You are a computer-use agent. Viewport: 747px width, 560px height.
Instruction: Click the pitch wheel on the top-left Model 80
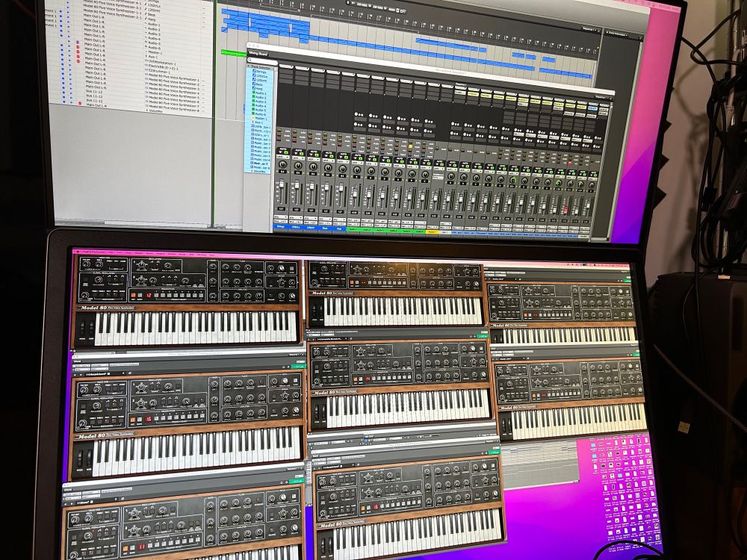tap(82, 327)
